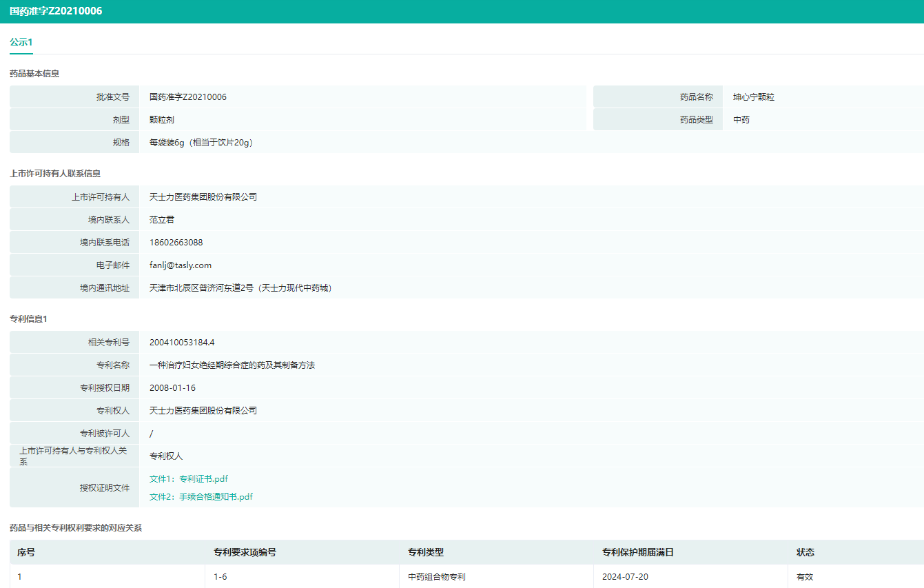Click the 批准文号 value in the basic info section
Image resolution: width=924 pixels, height=588 pixels.
(x=187, y=97)
